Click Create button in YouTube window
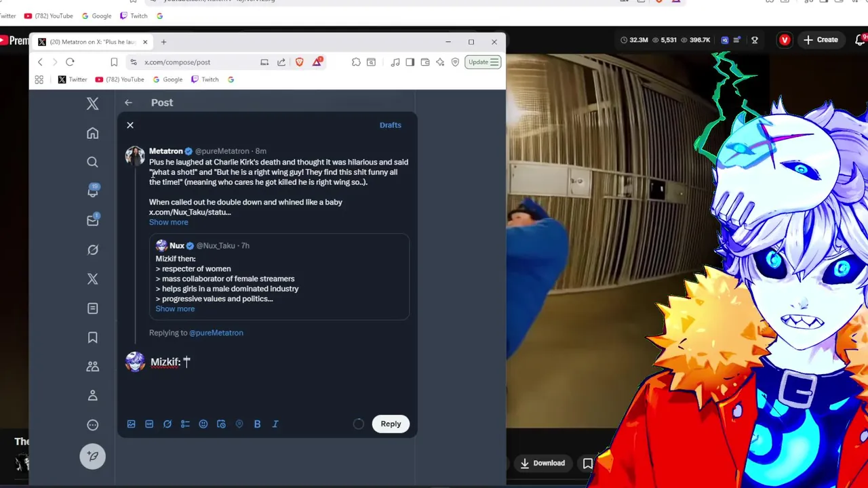This screenshot has height=488, width=868. (821, 40)
